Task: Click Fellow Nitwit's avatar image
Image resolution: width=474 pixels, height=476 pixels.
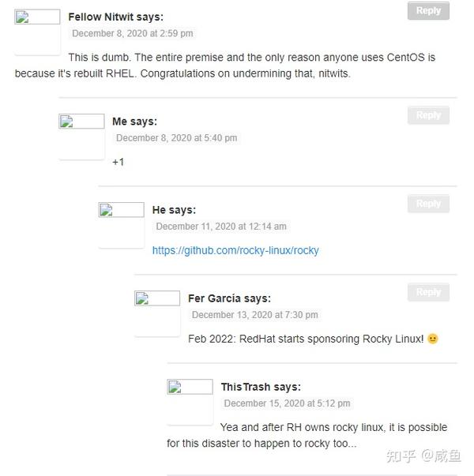Action: (37, 32)
